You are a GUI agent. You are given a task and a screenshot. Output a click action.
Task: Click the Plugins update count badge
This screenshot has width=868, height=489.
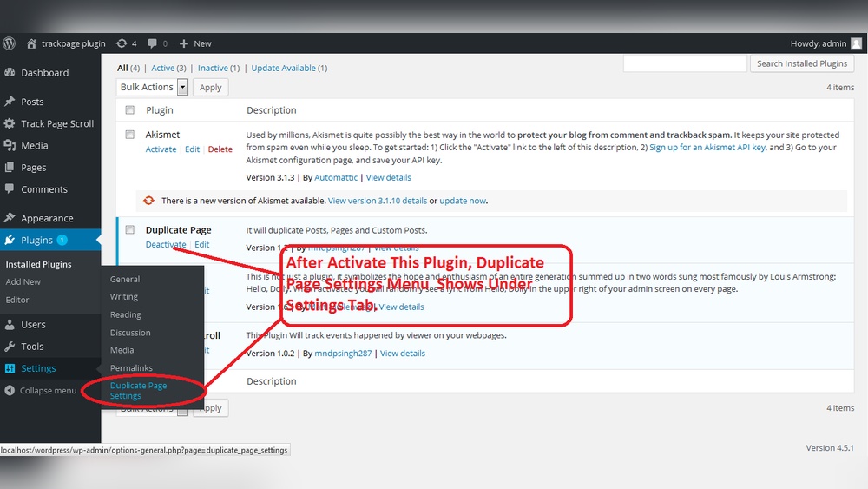[62, 240]
